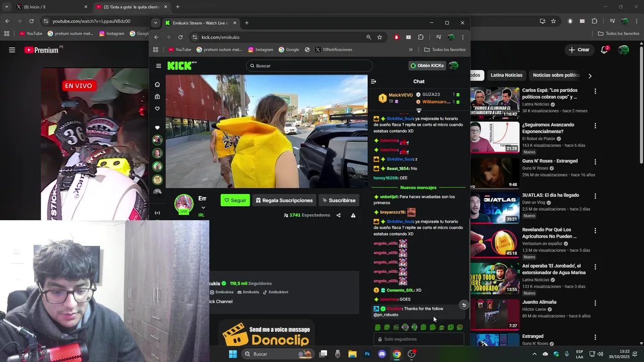The width and height of the screenshot is (644, 362).
Task: Click Obtén KICKs button
Action: [x=427, y=66]
